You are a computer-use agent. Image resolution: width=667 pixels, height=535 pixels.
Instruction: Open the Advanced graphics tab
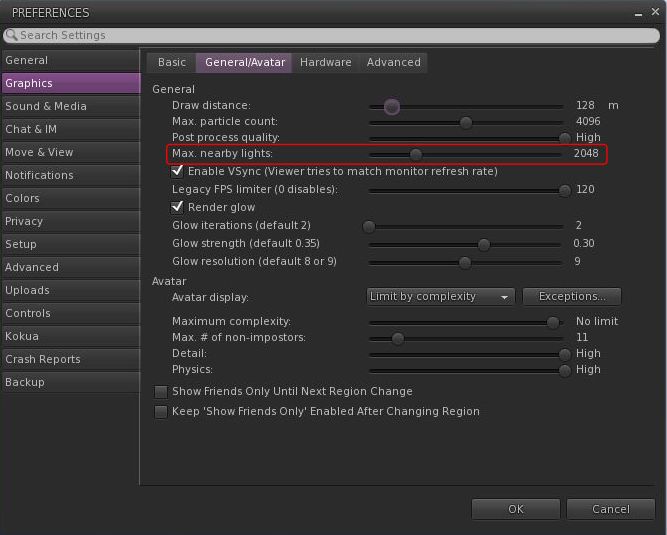[x=393, y=62]
